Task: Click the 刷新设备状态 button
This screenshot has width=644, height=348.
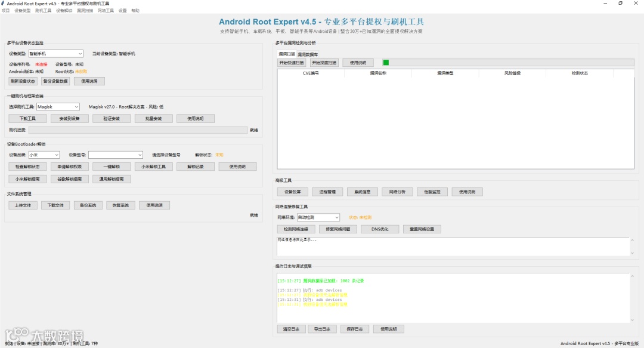Action: [x=23, y=81]
